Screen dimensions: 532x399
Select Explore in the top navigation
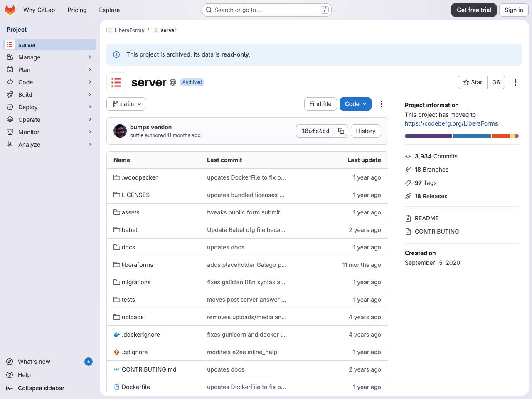pyautogui.click(x=109, y=10)
